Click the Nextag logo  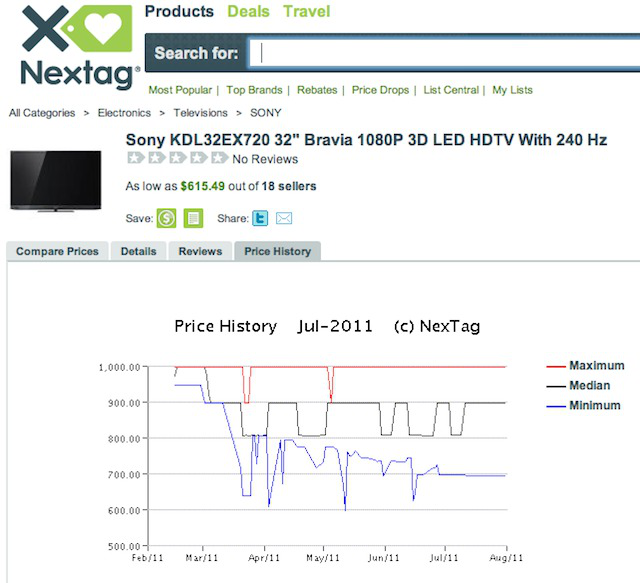(78, 47)
